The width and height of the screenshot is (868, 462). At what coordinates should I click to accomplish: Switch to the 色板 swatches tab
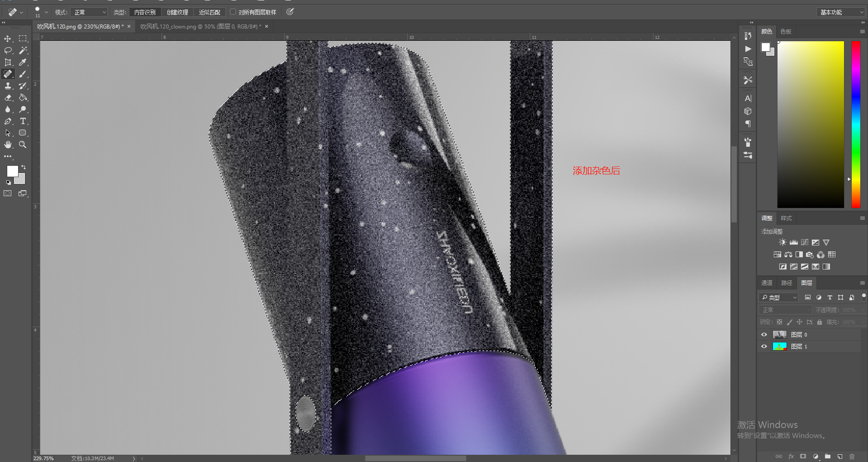click(x=786, y=32)
